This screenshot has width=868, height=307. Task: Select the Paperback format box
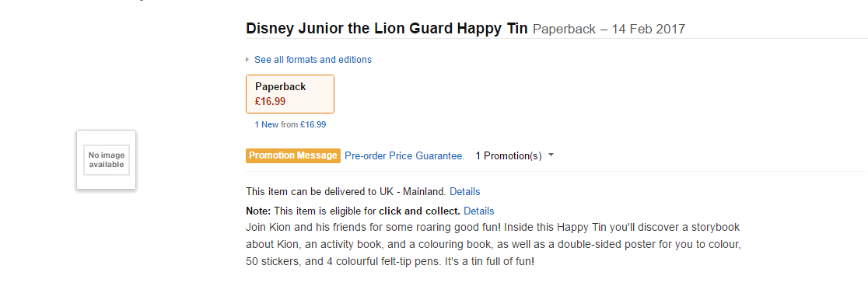pos(289,94)
